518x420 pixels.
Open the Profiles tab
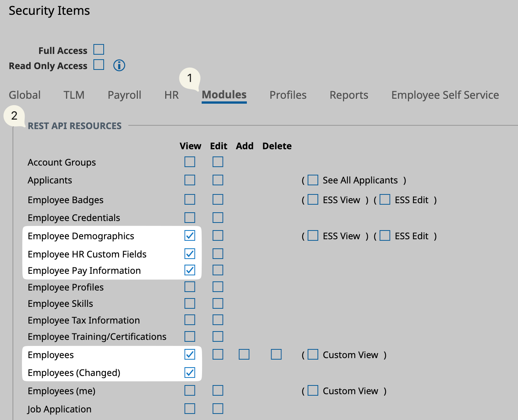point(288,95)
